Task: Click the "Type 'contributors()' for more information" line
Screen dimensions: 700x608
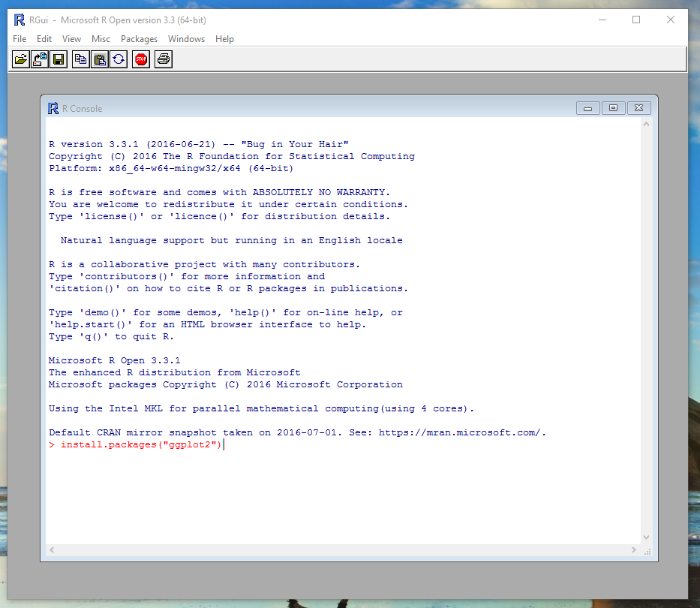Action: tap(187, 276)
